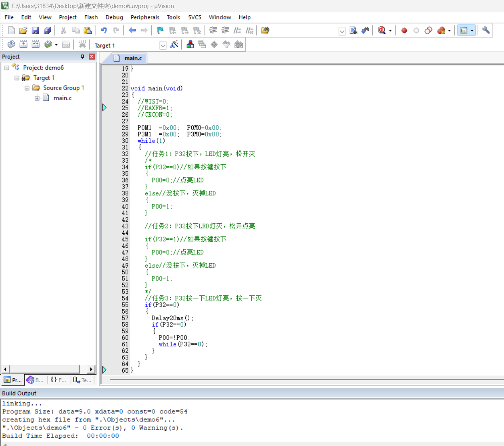Open the Configure Tools wrench icon

pyautogui.click(x=485, y=30)
